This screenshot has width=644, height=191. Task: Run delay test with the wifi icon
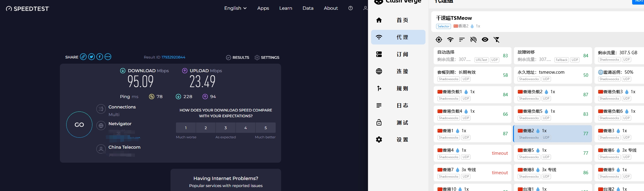click(x=450, y=40)
